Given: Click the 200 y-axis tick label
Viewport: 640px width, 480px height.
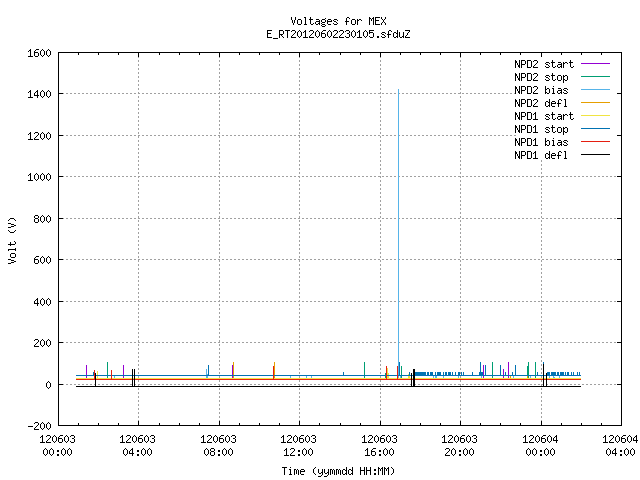Looking at the screenshot, I should (x=42, y=343).
